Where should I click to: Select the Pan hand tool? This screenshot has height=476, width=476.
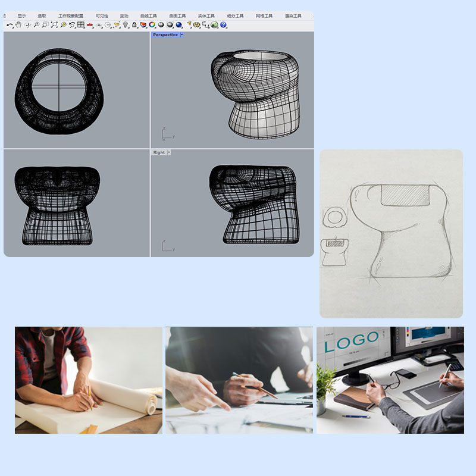[18, 25]
